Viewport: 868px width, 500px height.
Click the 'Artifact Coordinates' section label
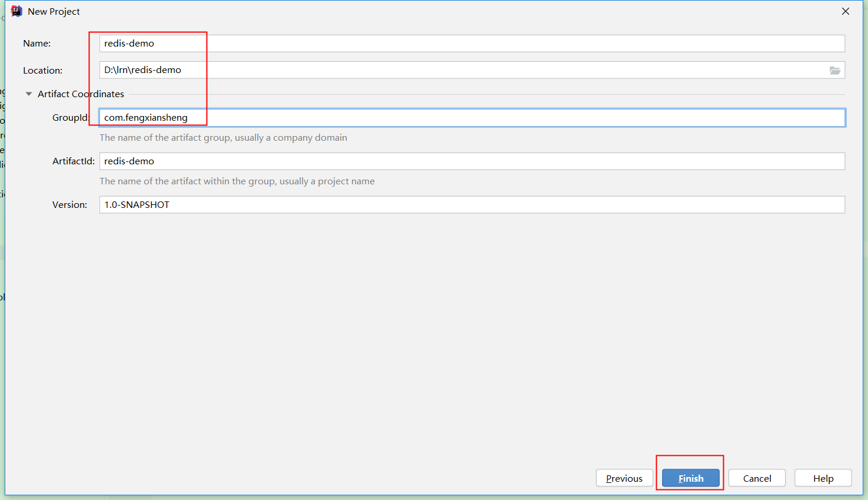coord(81,94)
